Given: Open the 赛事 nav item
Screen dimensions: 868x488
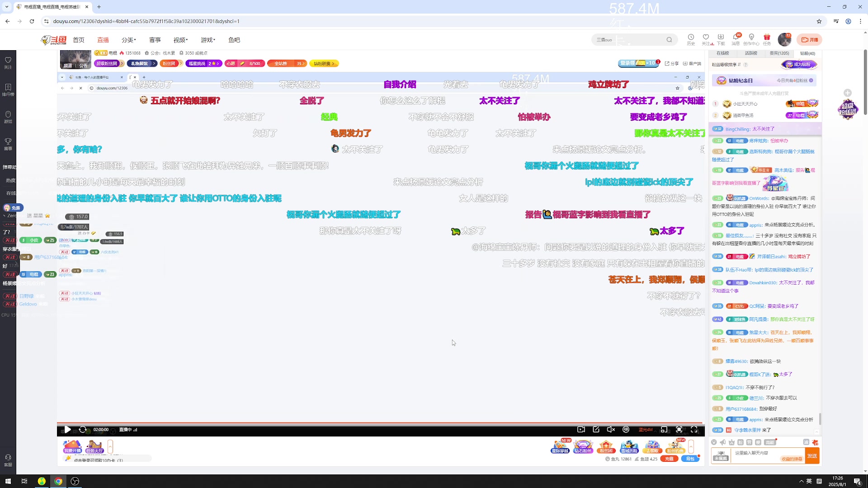Looking at the screenshot, I should pyautogui.click(x=155, y=40).
